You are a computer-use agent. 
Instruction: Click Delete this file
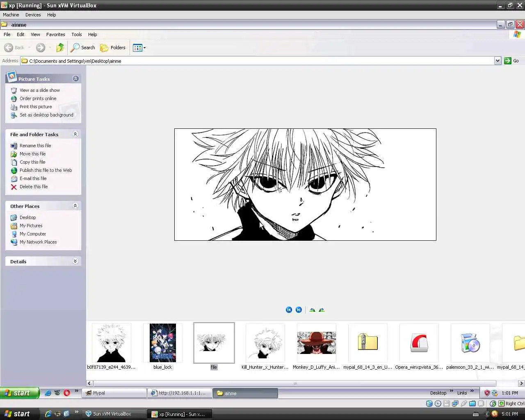click(x=34, y=187)
